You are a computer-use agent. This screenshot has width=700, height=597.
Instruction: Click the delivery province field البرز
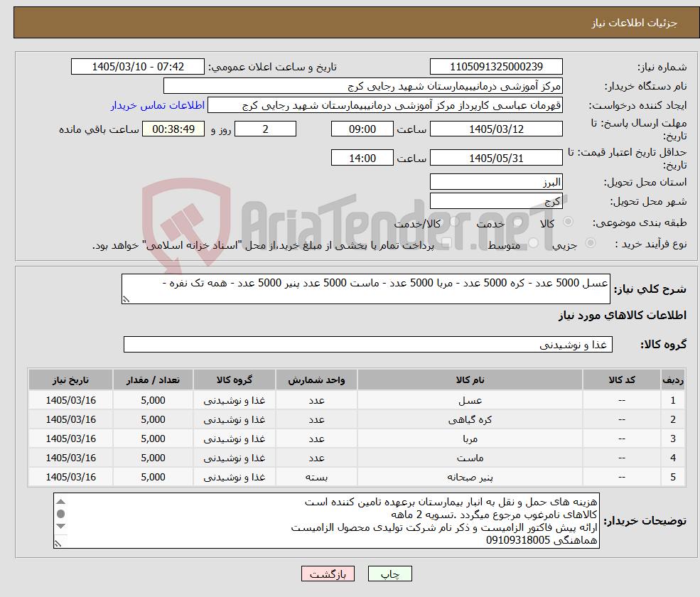496,182
